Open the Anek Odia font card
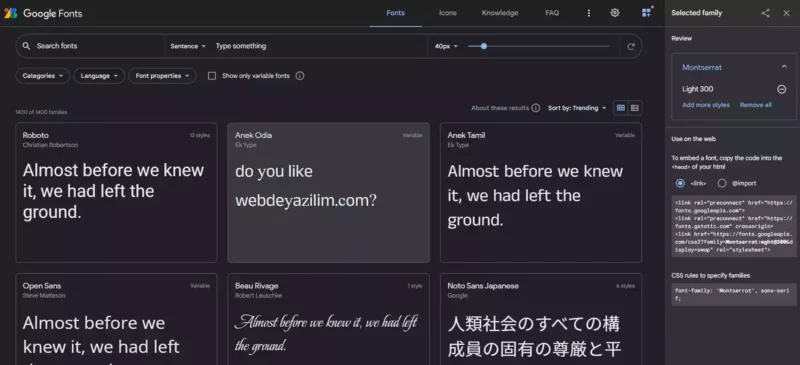 (329, 192)
